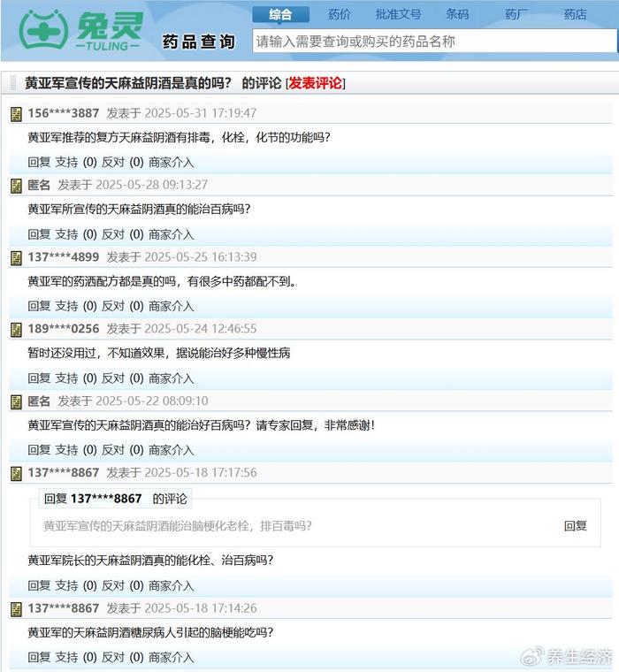Click 商家介入 under 05-28 anonymous comment
The width and height of the screenshot is (619, 672).
click(x=171, y=234)
